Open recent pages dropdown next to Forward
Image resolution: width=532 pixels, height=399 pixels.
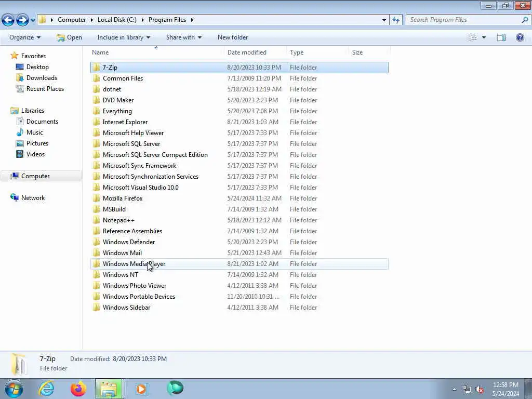point(33,20)
